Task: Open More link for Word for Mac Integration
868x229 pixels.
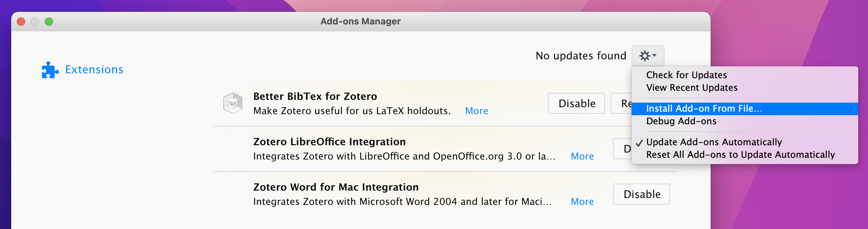Action: click(582, 202)
